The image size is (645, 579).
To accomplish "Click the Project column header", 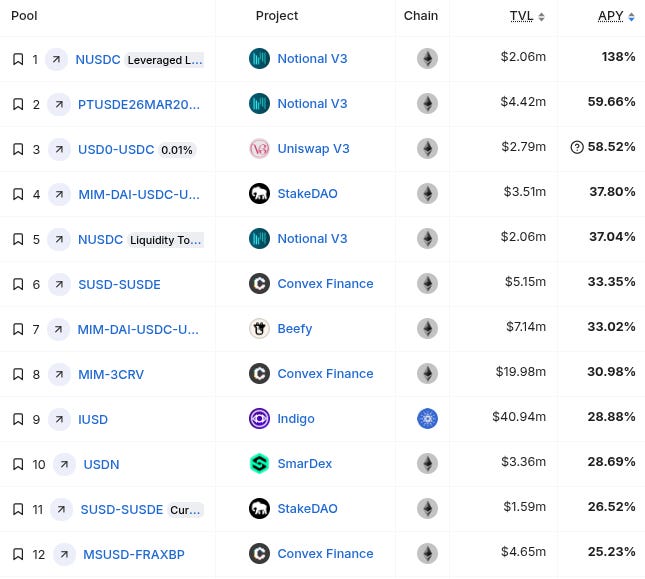I will pos(277,16).
